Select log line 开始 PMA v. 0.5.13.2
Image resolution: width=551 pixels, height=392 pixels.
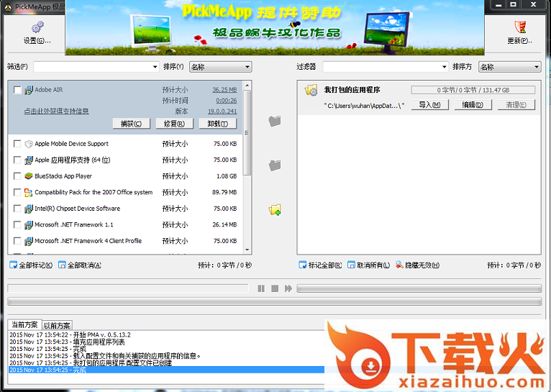(x=70, y=334)
